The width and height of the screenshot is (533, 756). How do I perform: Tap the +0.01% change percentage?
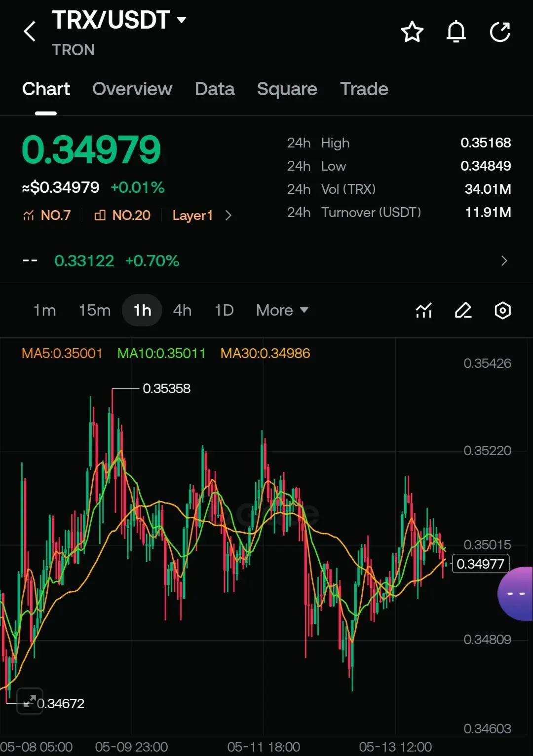tap(138, 187)
